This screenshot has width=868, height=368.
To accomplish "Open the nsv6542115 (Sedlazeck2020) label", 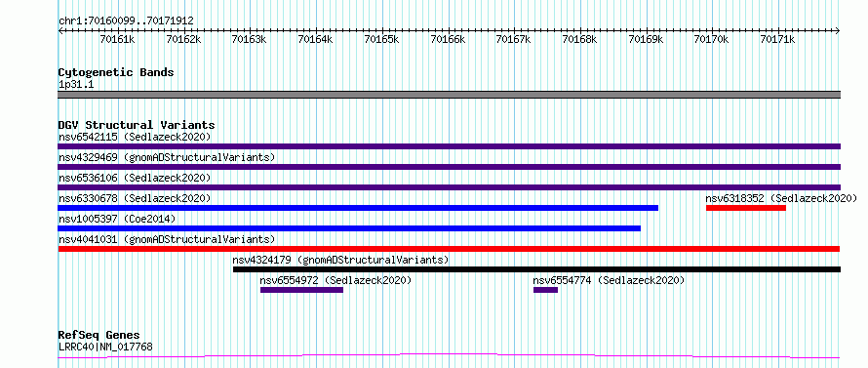I will (135, 137).
